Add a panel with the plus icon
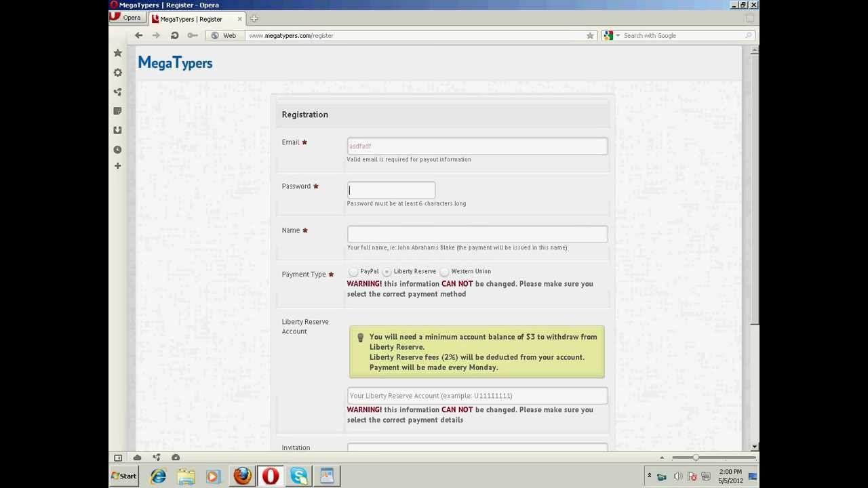Screen dimensions: 868x488 [117, 166]
